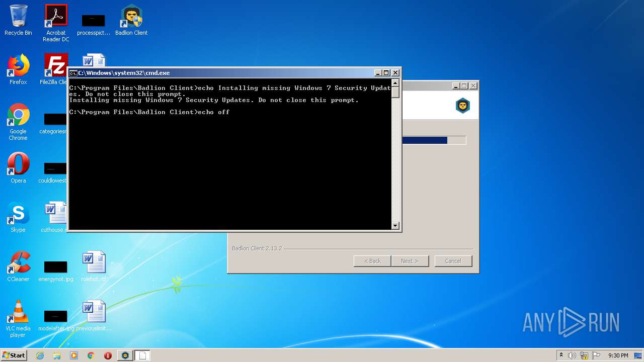Launch Skype from the desktop
Screen dimensions: 644x362
tap(18, 217)
